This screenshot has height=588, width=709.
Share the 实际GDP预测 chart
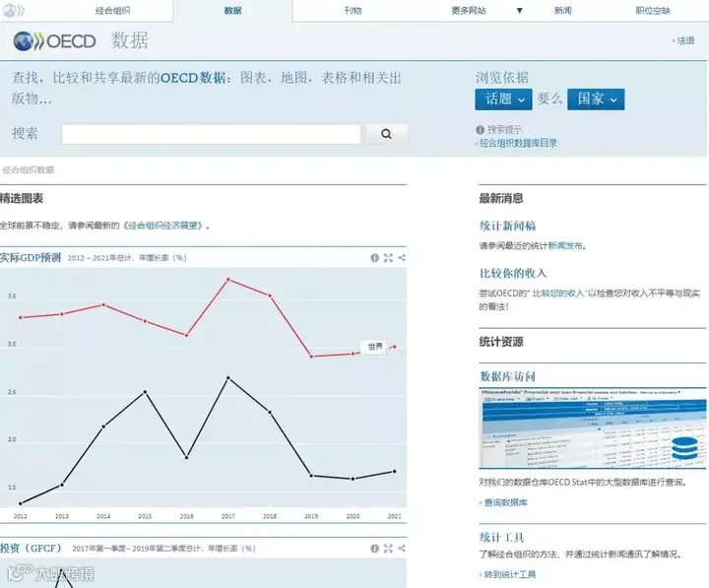(402, 258)
